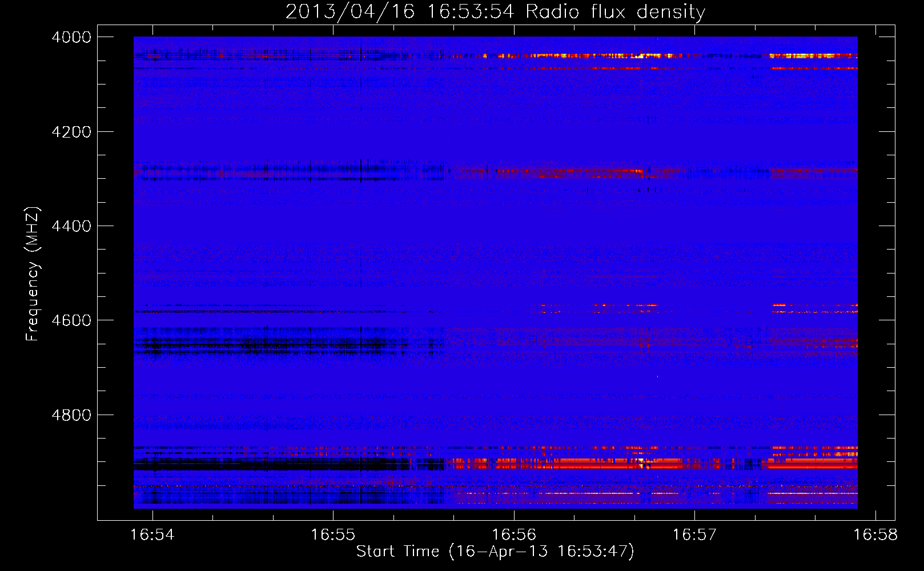Select the 4400 frequency axis label
This screenshot has height=571, width=924.
click(71, 226)
